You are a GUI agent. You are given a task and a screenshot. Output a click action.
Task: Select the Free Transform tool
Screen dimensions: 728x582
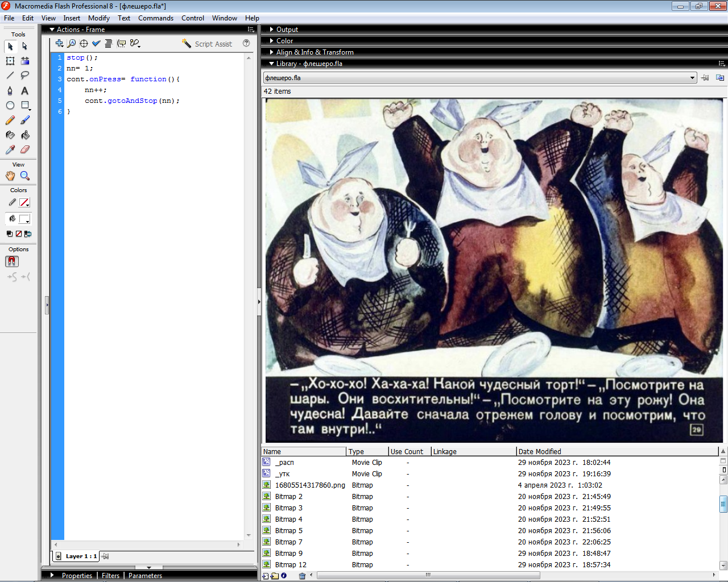pos(10,61)
